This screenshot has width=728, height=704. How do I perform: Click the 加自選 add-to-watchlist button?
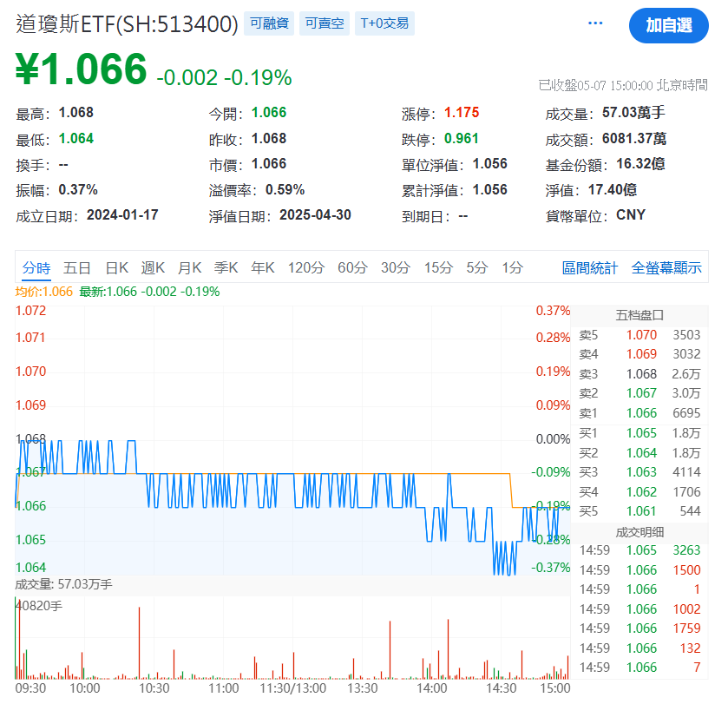point(669,25)
